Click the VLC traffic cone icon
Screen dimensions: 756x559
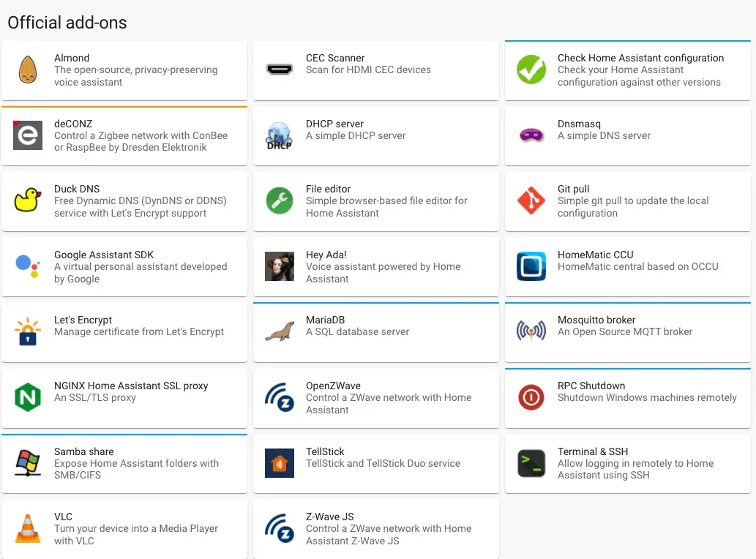click(28, 529)
